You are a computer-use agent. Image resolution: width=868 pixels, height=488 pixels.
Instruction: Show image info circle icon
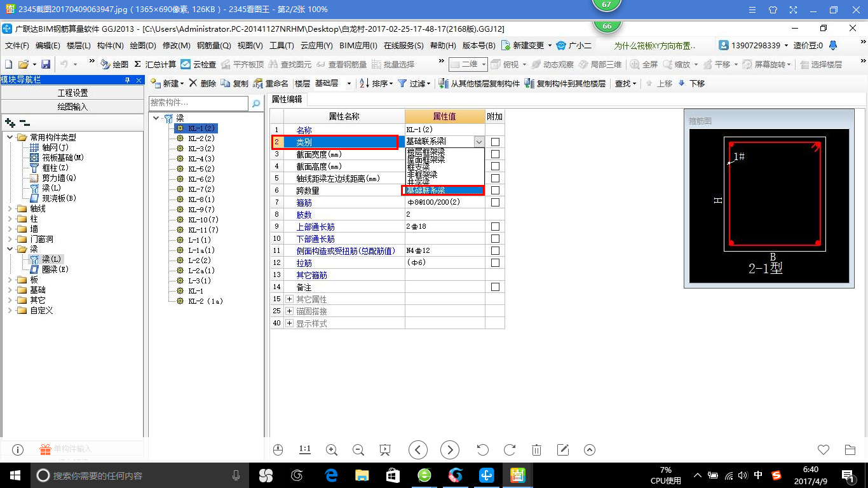pyautogui.click(x=18, y=450)
